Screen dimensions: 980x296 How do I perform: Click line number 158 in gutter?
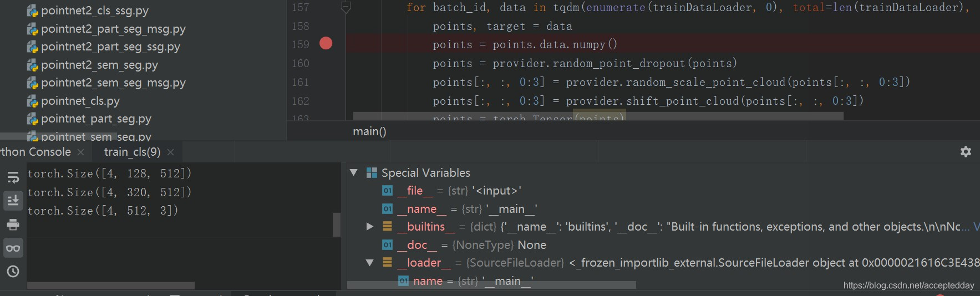tap(301, 26)
